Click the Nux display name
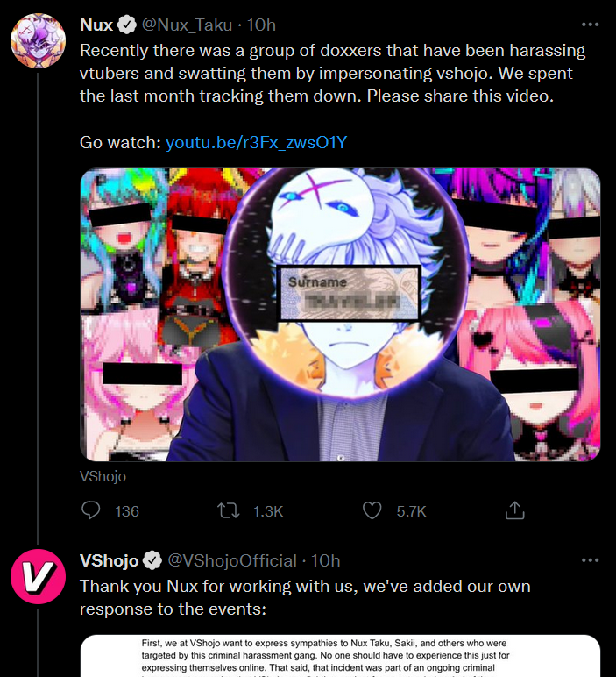 pyautogui.click(x=96, y=25)
